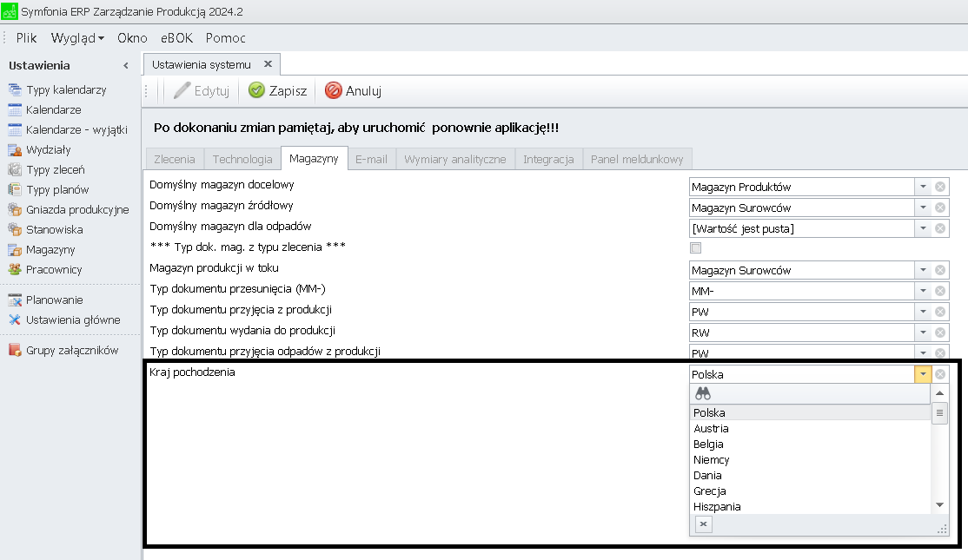Toggle Typ dok. mag. z typu zlecenia checkbox
968x560 pixels.
(695, 248)
